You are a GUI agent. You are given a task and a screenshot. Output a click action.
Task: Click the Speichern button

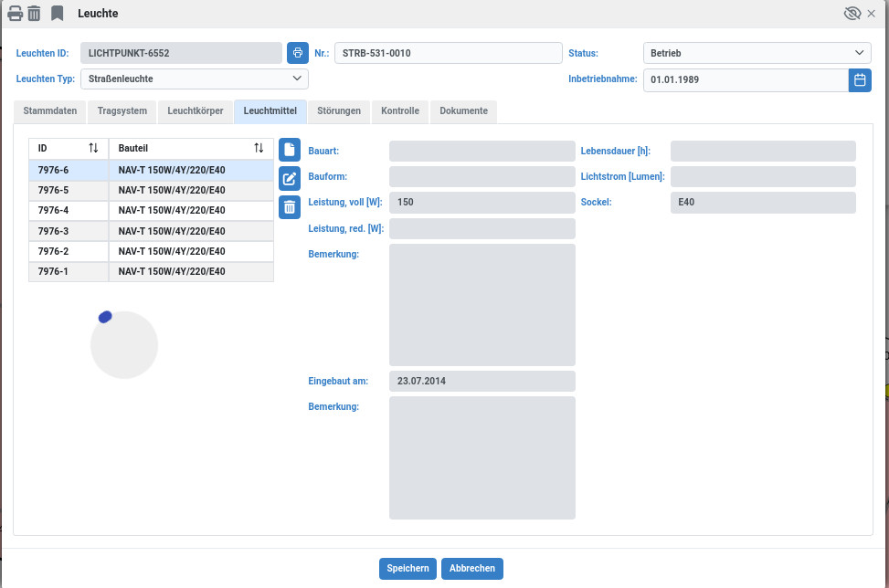(407, 568)
